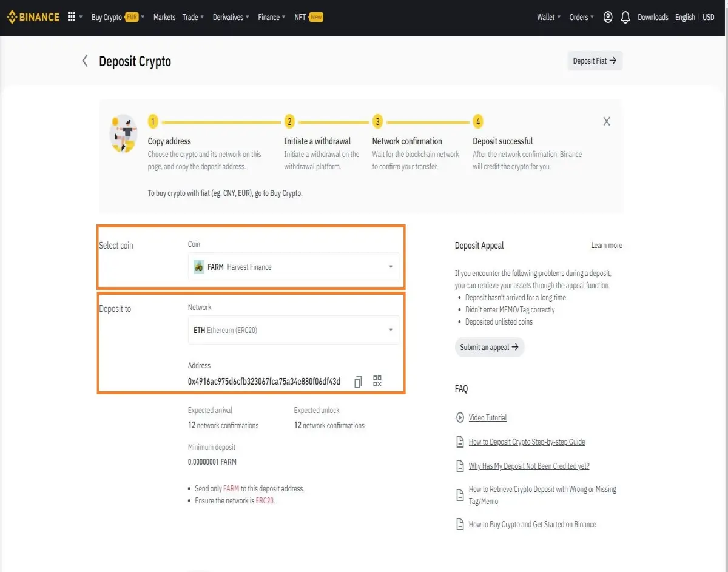
Task: Open the Network selector showing Ethereum
Action: (294, 330)
